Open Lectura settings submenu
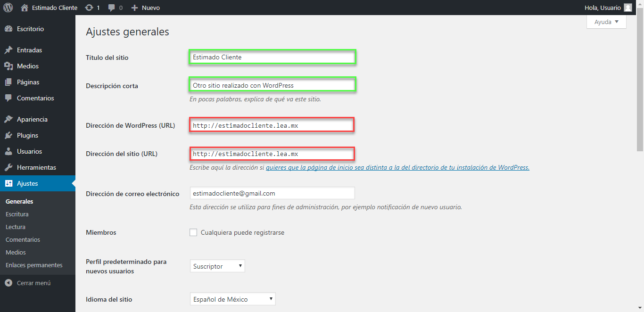This screenshot has height=312, width=644. (16, 227)
